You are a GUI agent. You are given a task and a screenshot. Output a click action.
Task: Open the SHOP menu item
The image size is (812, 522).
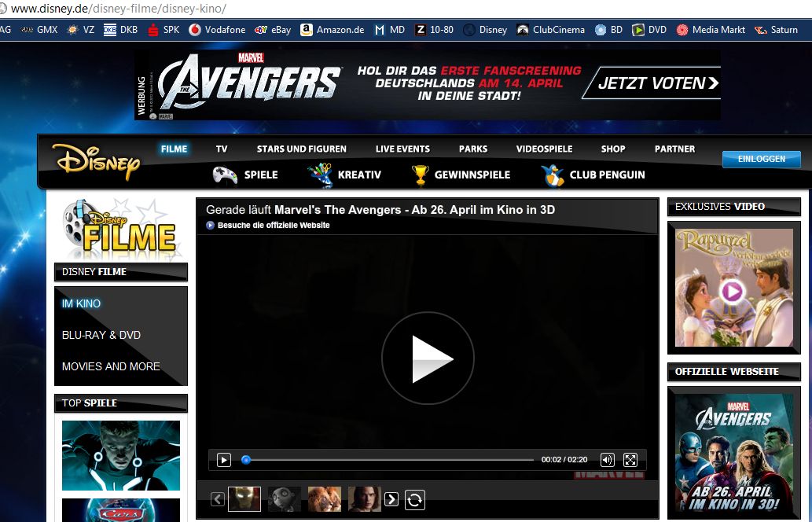coord(613,149)
